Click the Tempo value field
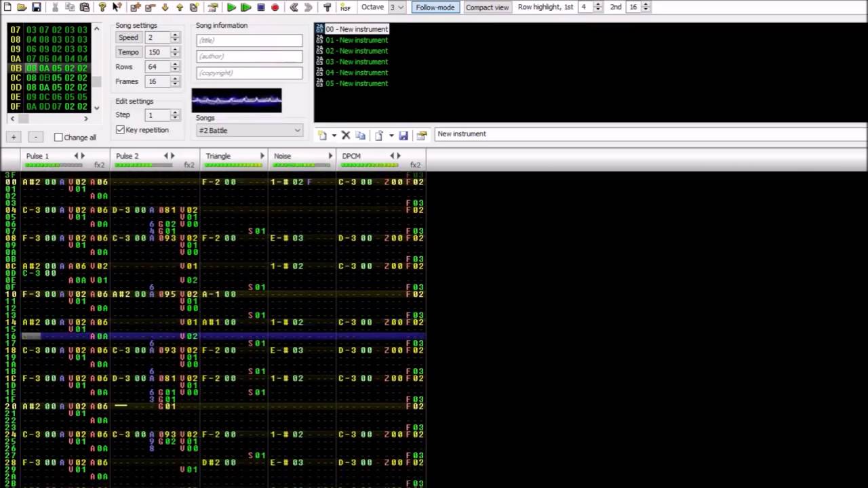The image size is (868, 488). (157, 52)
